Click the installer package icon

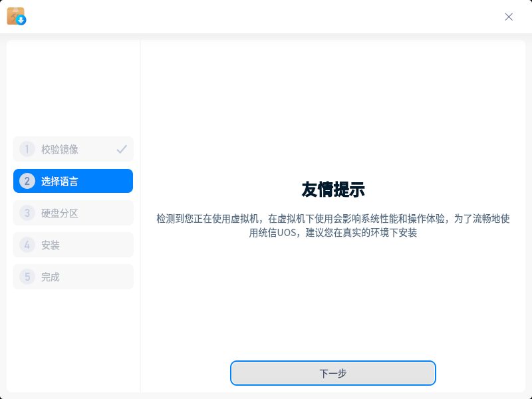click(16, 16)
